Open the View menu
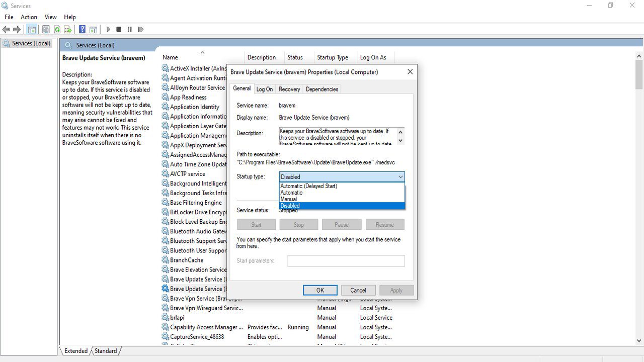The height and width of the screenshot is (362, 644). pos(51,17)
